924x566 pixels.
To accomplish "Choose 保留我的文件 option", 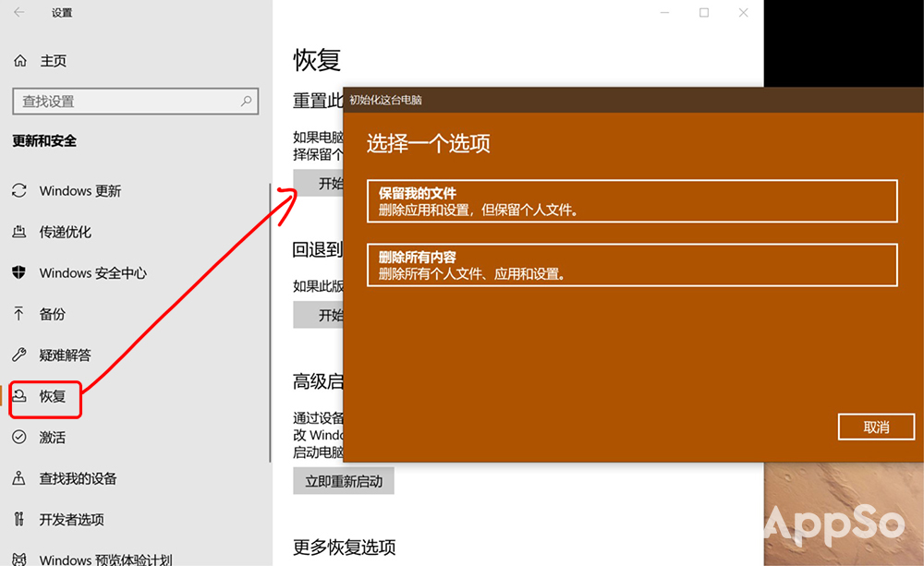I will 631,200.
